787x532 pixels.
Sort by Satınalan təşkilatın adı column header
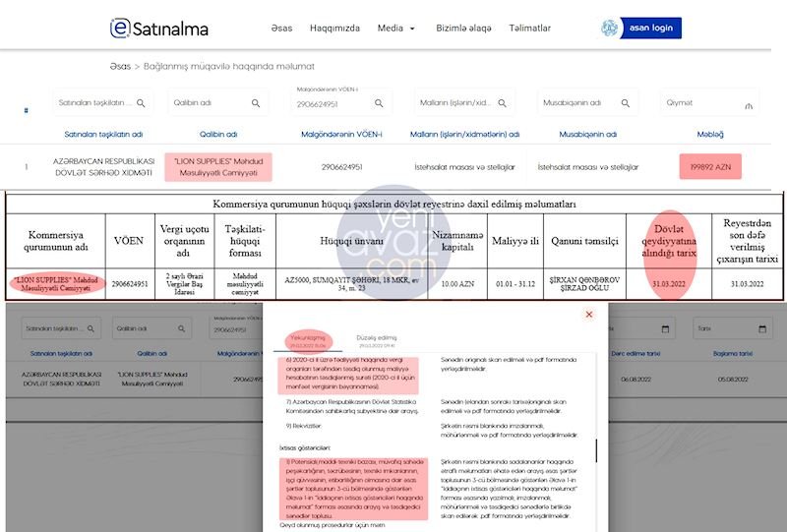pos(103,135)
